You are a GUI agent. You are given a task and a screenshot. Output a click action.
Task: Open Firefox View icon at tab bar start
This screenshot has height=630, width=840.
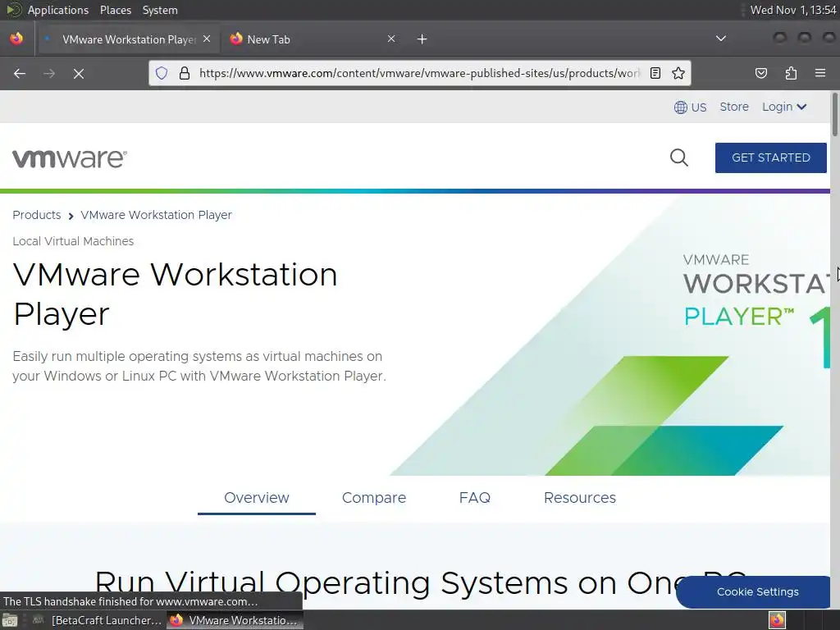tap(16, 39)
